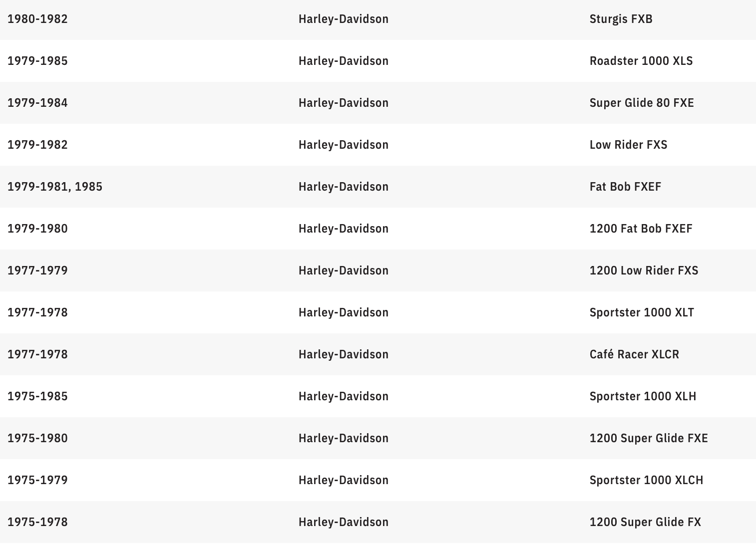Image resolution: width=756 pixels, height=544 pixels.
Task: Select the Low Rider FXS model text
Action: click(628, 145)
